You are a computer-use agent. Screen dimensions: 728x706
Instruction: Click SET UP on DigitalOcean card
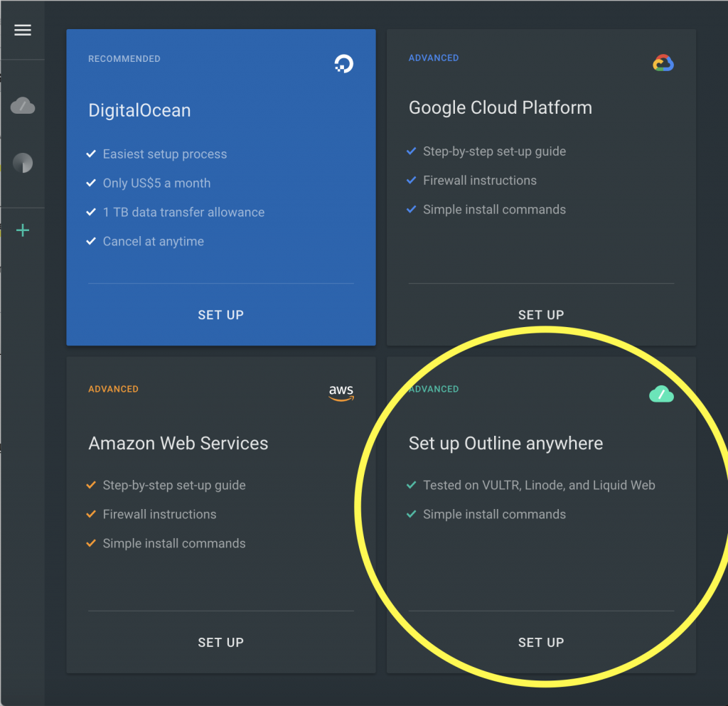click(x=221, y=315)
